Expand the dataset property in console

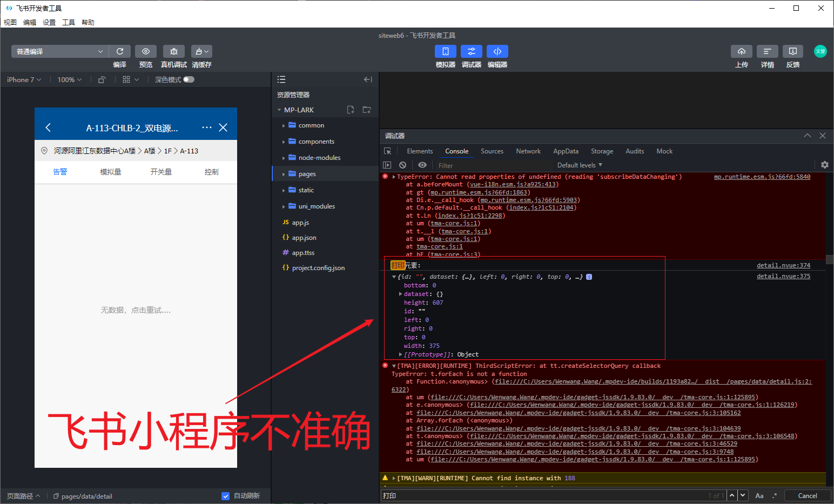pos(400,294)
